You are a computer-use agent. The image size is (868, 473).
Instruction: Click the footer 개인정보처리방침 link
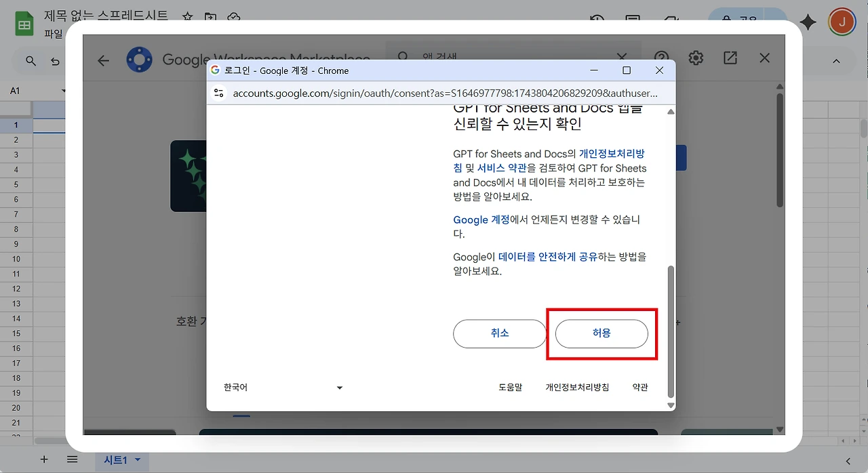[577, 388]
